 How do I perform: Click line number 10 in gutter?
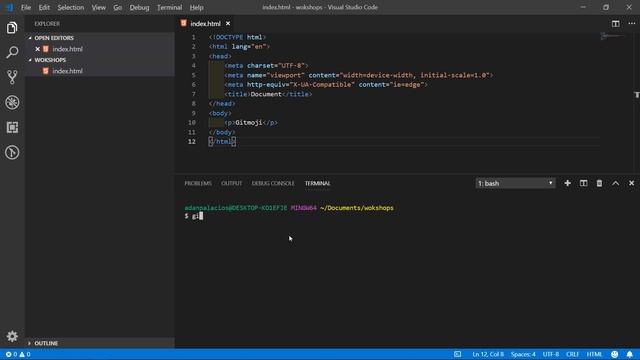[x=192, y=122]
